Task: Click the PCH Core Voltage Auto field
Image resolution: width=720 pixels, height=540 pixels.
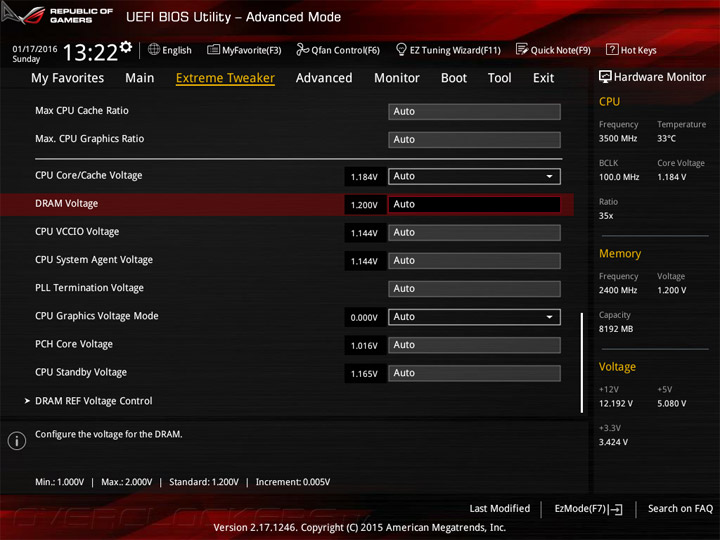Action: point(474,345)
